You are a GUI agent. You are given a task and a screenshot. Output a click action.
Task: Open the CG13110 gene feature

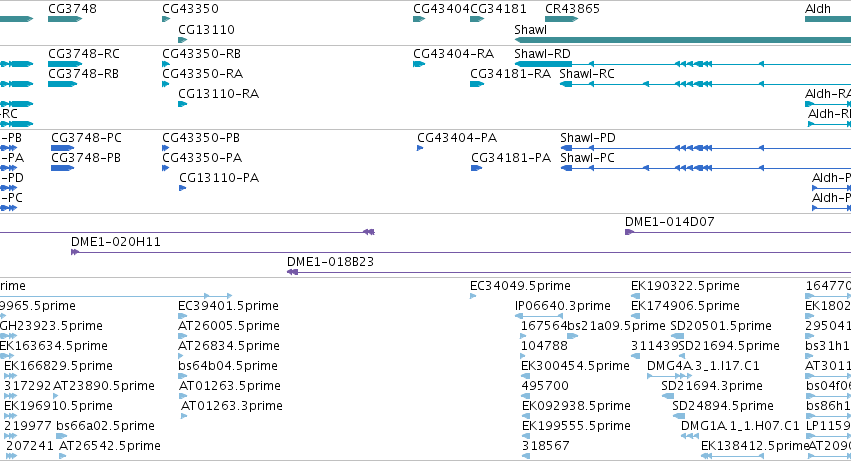point(183,40)
